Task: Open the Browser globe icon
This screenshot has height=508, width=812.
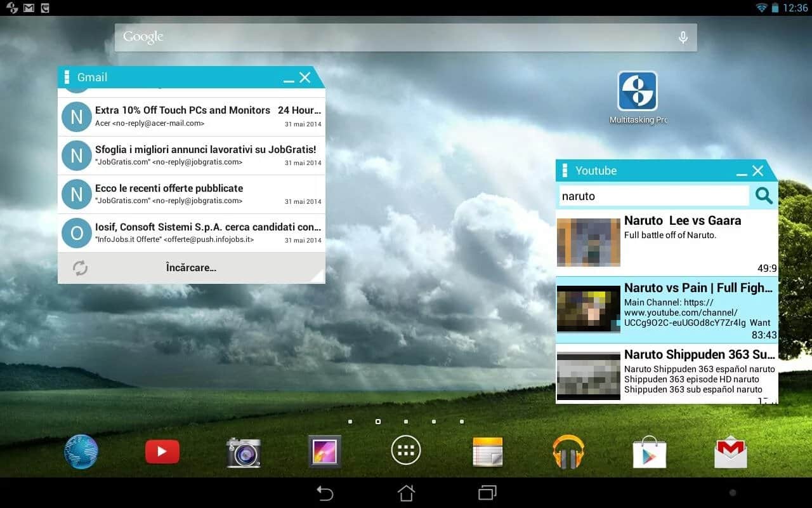Action: click(x=81, y=451)
